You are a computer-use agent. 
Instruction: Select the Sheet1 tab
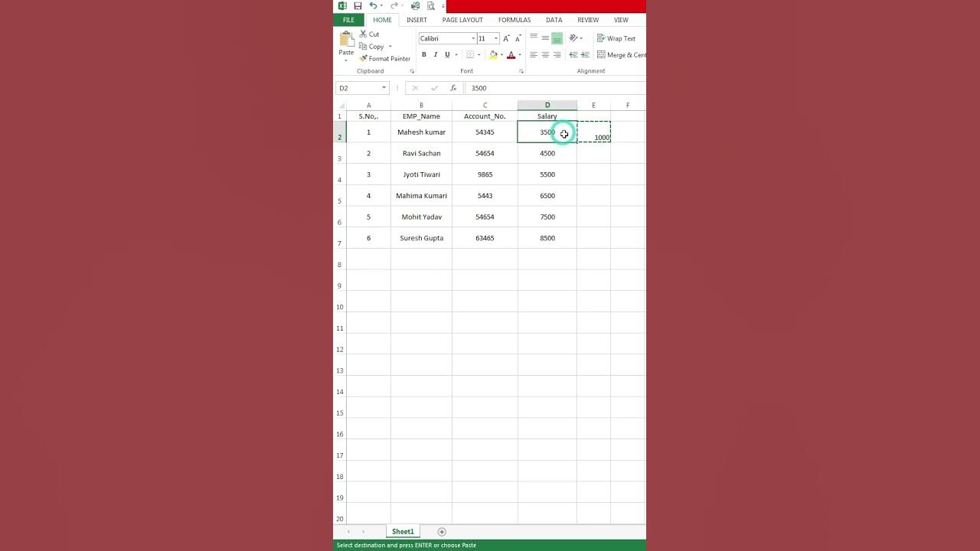point(403,532)
